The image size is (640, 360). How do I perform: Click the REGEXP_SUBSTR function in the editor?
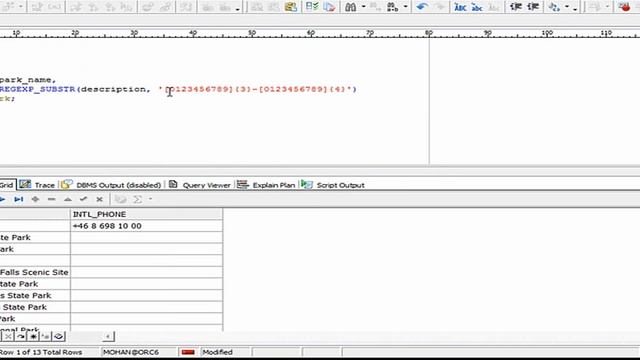(38, 89)
